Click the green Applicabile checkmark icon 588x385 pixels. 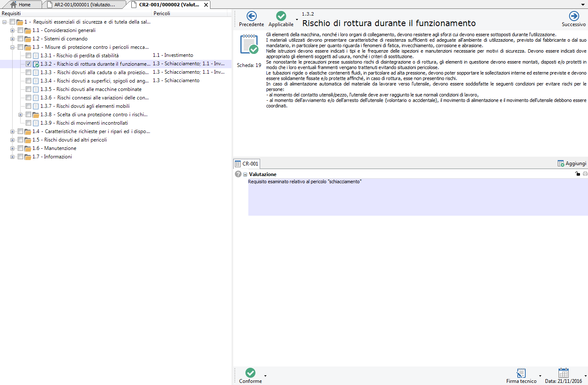(x=281, y=16)
